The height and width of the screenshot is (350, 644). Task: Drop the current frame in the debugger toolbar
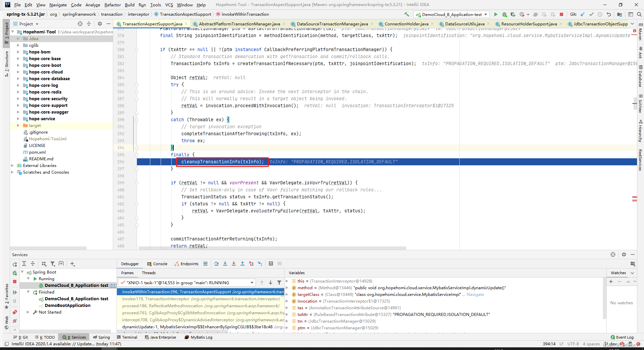point(251,264)
